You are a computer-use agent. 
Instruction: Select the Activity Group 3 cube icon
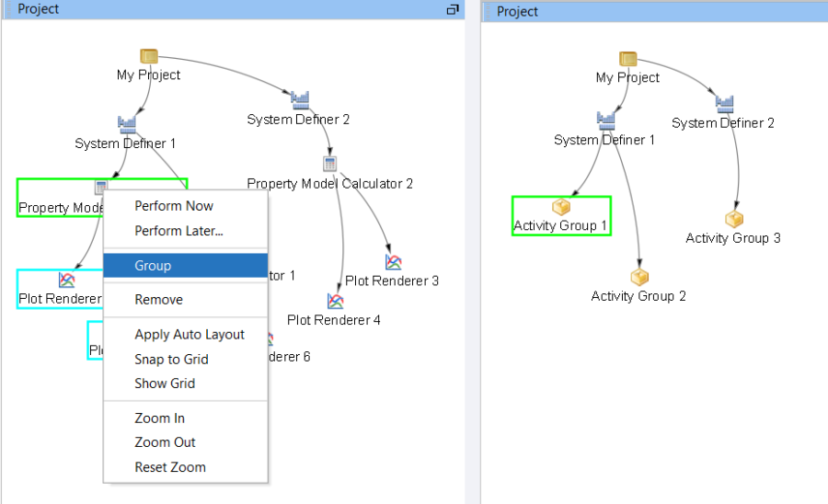click(x=733, y=220)
